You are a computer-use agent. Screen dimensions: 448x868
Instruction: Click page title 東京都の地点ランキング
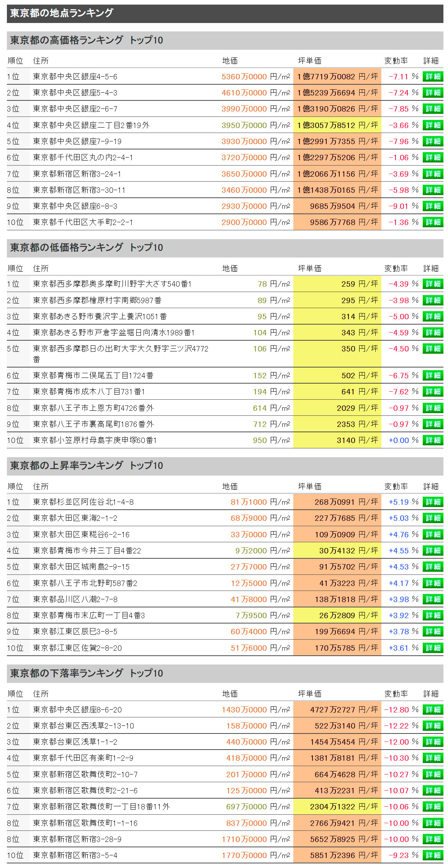coord(62,13)
